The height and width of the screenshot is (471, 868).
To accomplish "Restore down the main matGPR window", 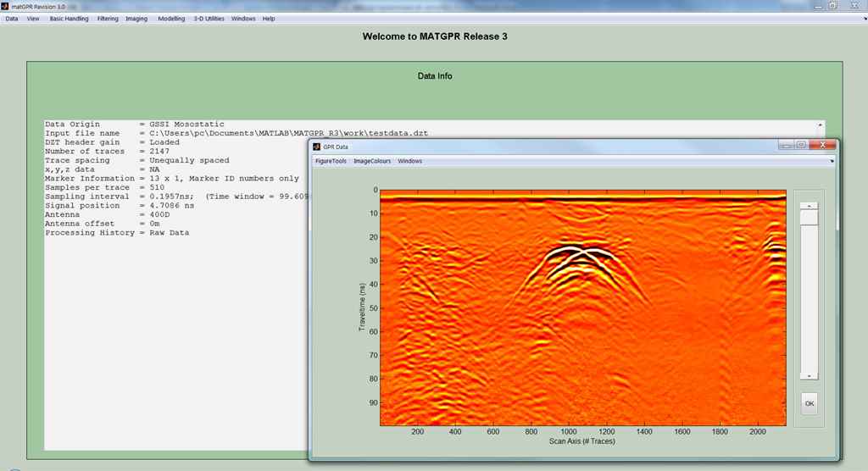I will pos(833,5).
